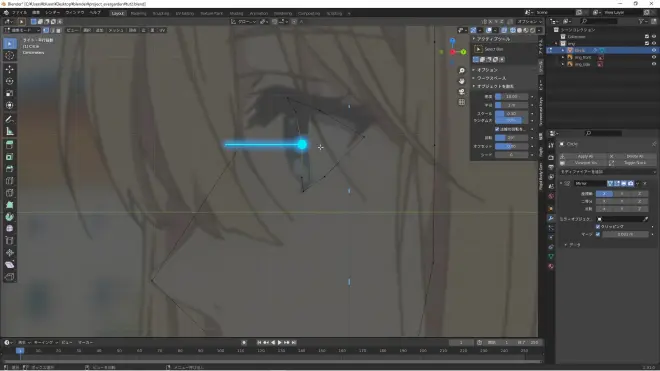Select the Transform tool
The width and height of the screenshot is (660, 371).
pyautogui.click(x=10, y=105)
